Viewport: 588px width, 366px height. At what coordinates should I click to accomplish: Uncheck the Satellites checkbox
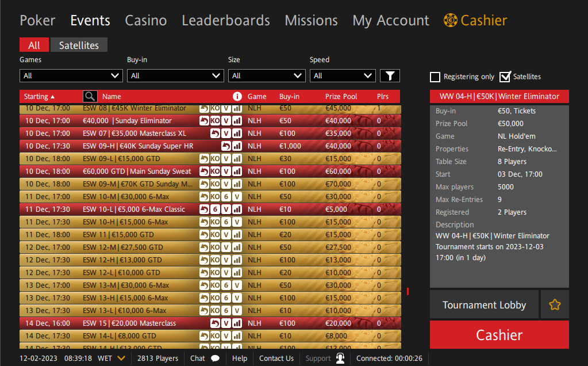tap(505, 77)
